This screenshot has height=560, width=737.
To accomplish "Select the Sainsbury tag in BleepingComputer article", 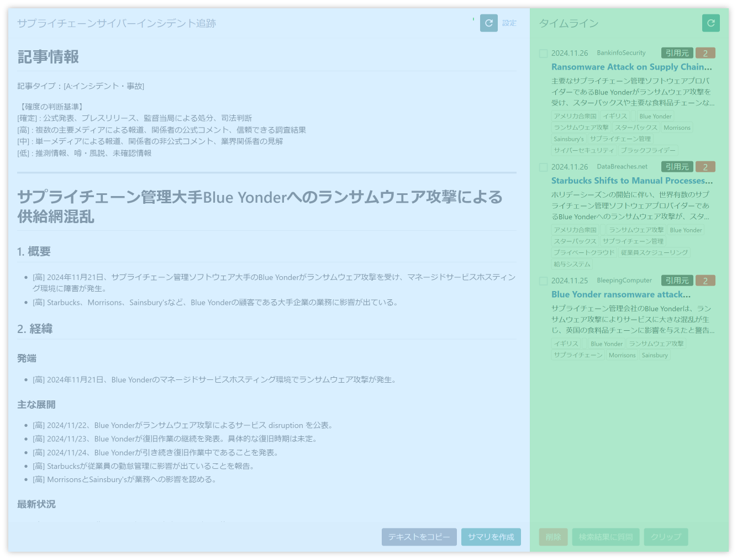I will 655,355.
